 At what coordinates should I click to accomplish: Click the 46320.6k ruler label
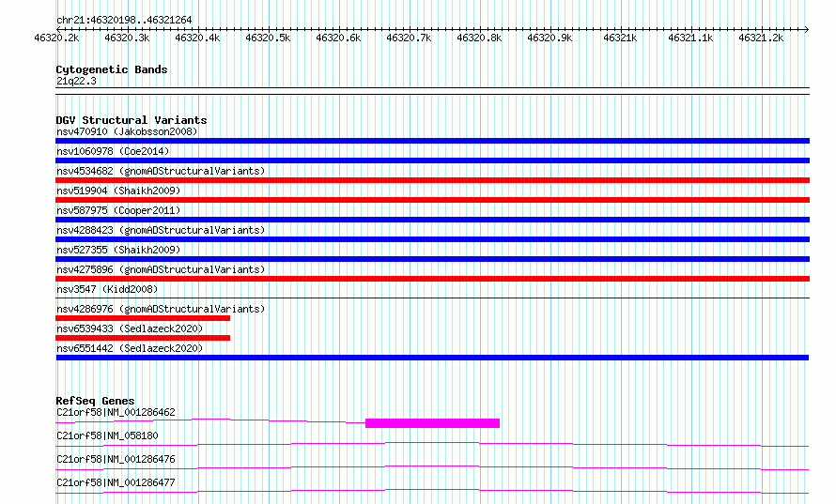coord(338,38)
